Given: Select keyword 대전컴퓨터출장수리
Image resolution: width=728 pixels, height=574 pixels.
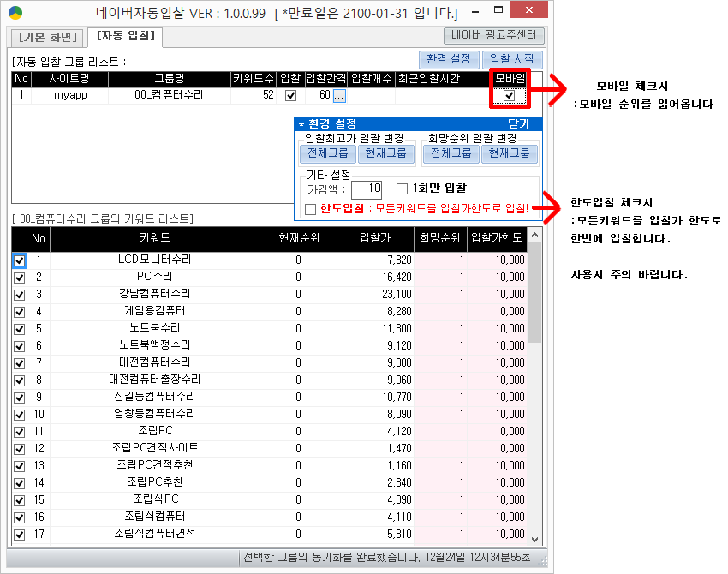Looking at the screenshot, I should (155, 380).
